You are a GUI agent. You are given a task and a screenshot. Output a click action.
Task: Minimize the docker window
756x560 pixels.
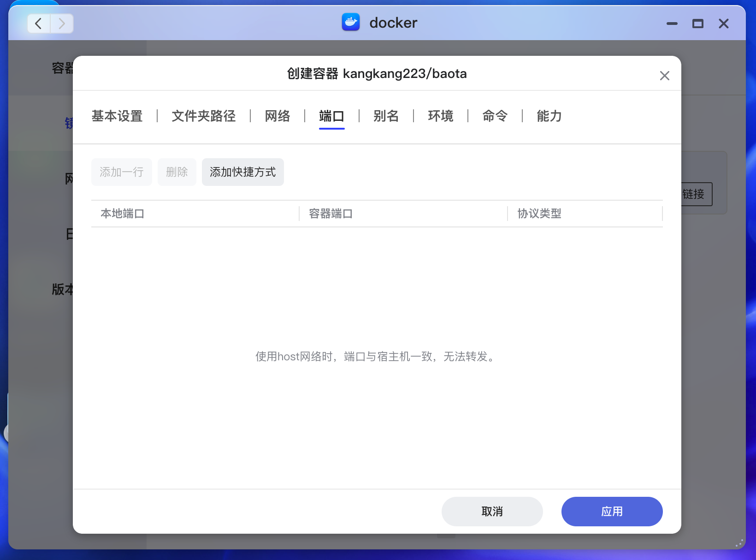[672, 24]
